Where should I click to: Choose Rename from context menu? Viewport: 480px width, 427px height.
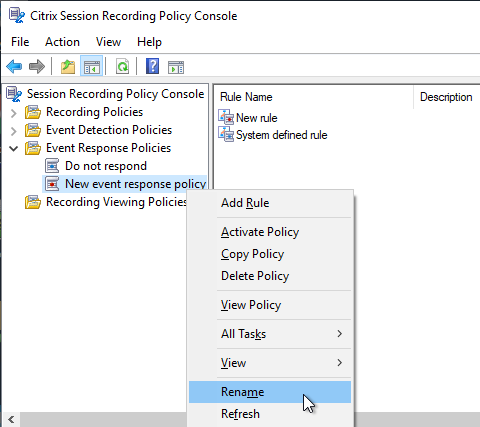tap(270, 392)
